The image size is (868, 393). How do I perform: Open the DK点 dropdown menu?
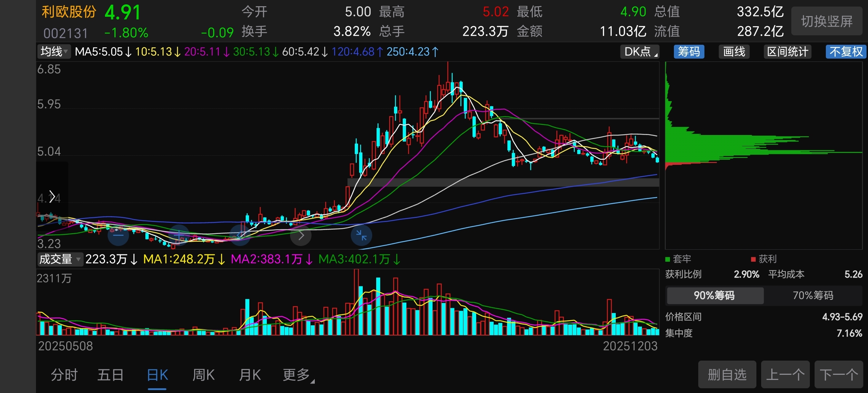640,52
